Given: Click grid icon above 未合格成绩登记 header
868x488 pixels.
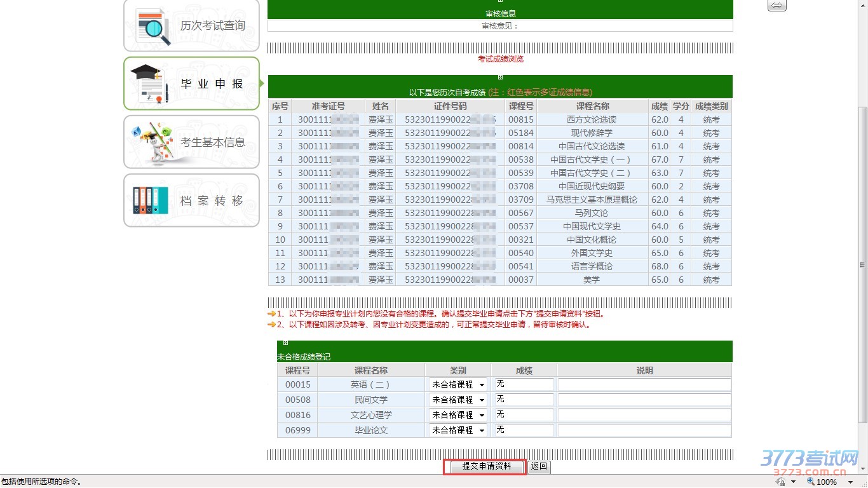Looking at the screenshot, I should 285,343.
